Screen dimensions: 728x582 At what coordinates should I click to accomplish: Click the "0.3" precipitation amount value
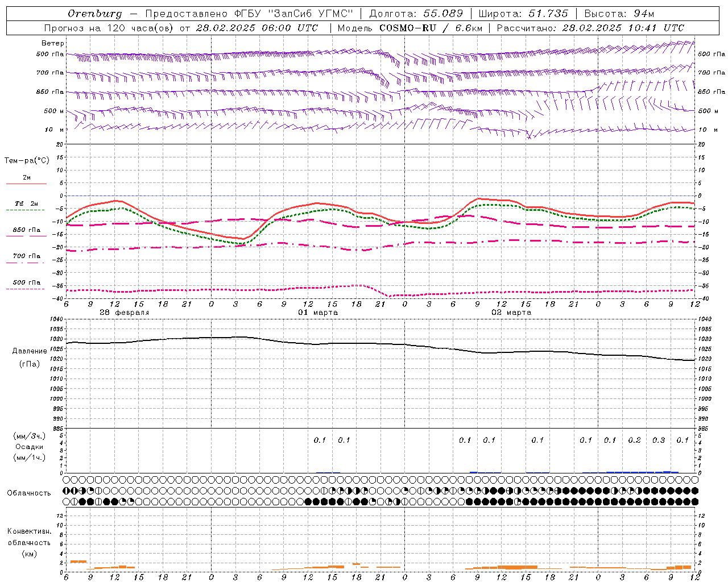click(x=659, y=440)
